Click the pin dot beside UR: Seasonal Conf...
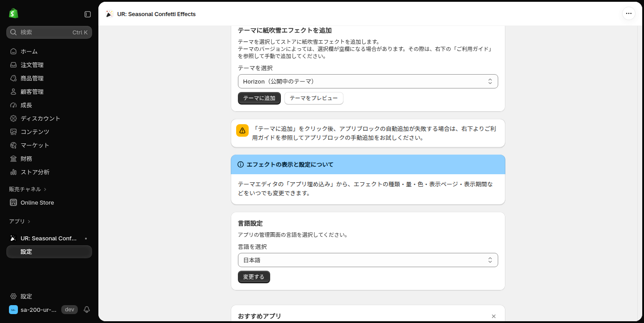Screen dimensions: 644x323 click(x=86, y=239)
